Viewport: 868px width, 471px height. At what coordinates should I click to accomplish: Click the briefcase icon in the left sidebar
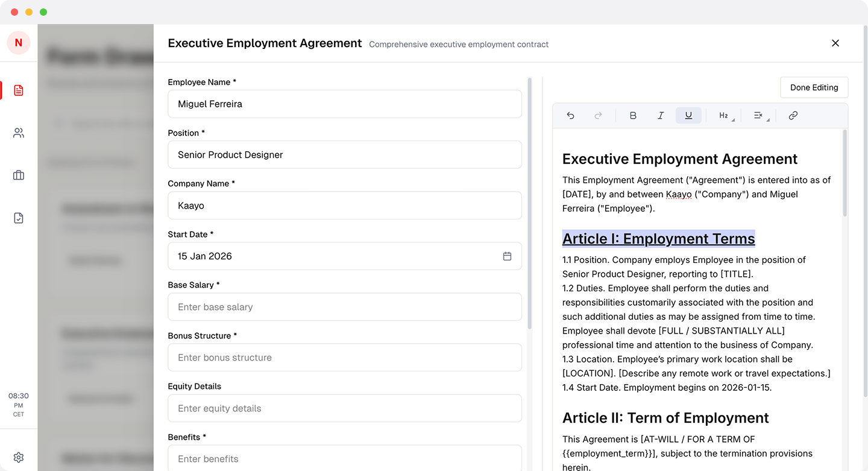tap(18, 175)
